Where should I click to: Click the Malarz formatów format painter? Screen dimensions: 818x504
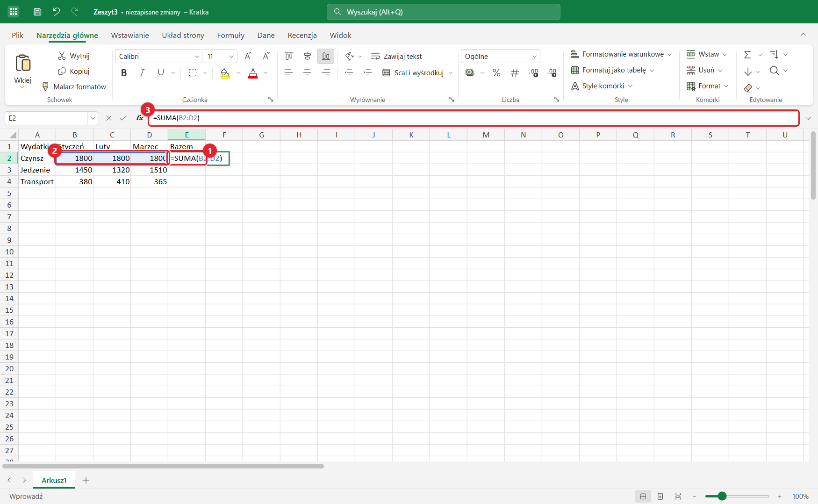74,86
